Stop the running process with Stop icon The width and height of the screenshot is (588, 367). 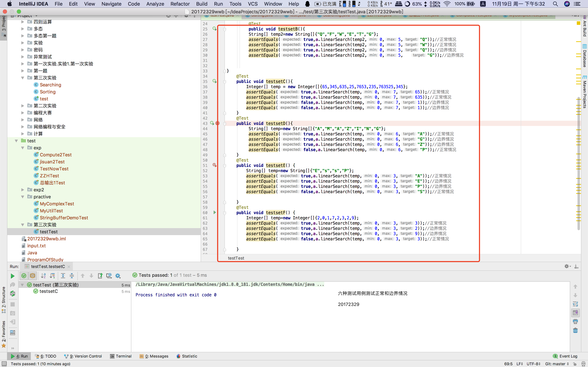[x=13, y=304]
